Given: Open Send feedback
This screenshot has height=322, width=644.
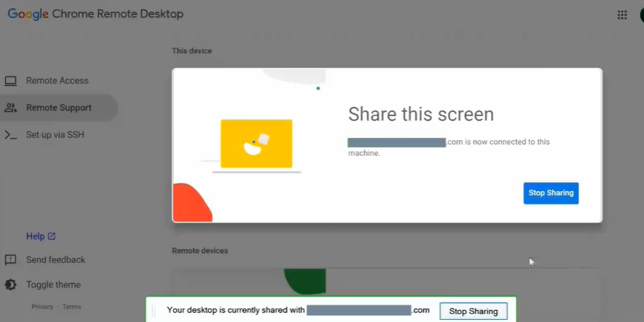Looking at the screenshot, I should [56, 260].
